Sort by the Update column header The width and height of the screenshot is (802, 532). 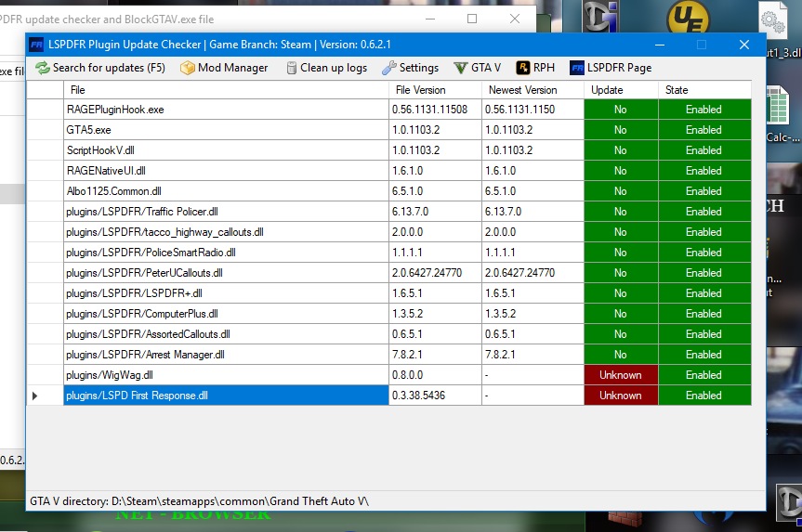click(x=621, y=90)
